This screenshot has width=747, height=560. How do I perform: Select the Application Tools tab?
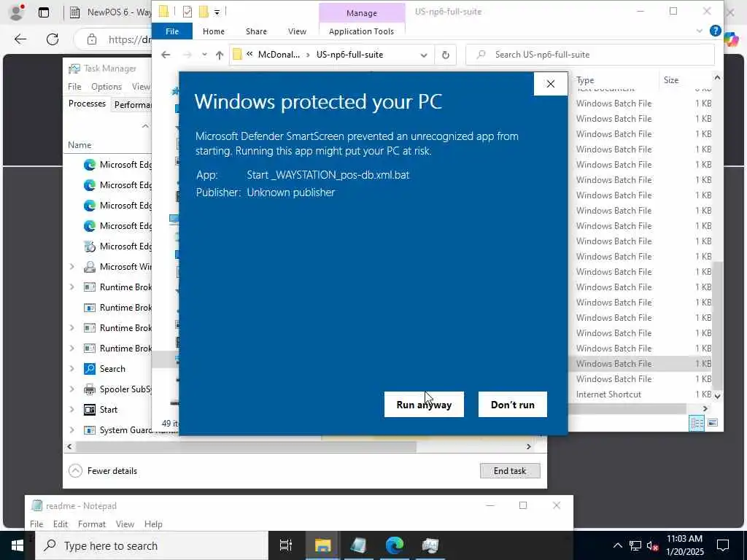click(361, 31)
